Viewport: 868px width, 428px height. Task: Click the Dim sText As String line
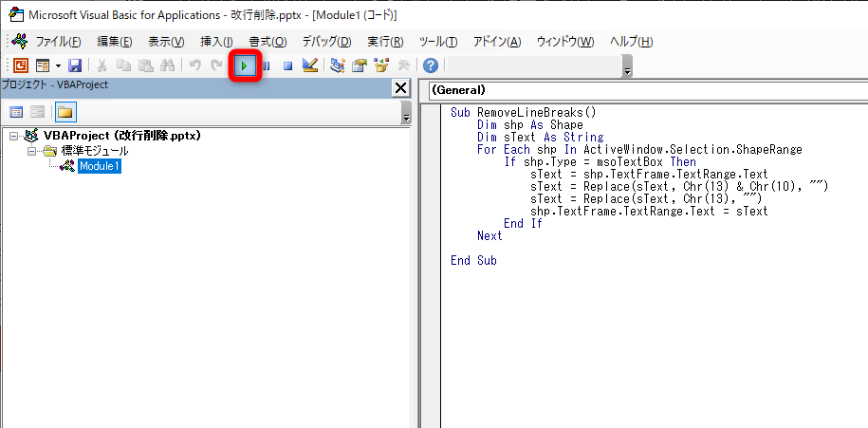point(541,137)
